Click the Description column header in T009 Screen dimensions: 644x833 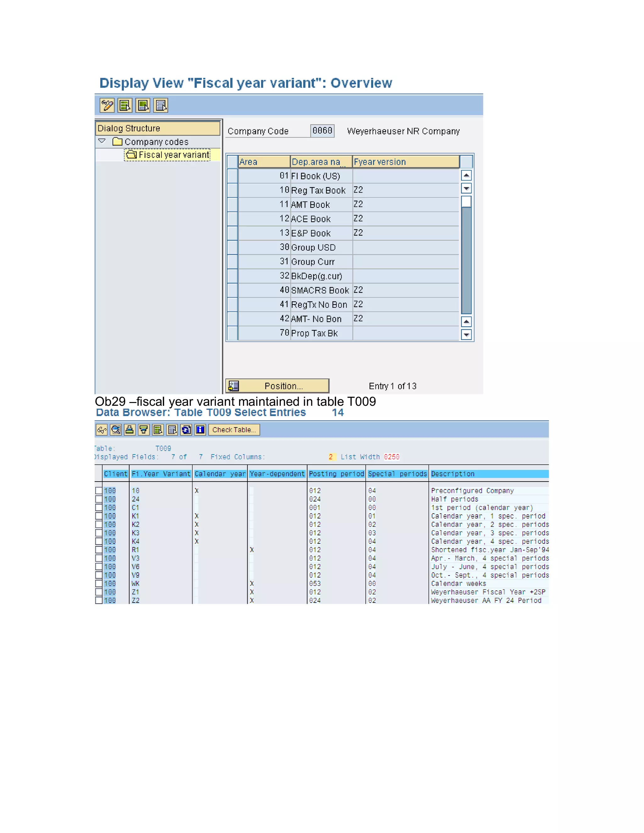490,474
